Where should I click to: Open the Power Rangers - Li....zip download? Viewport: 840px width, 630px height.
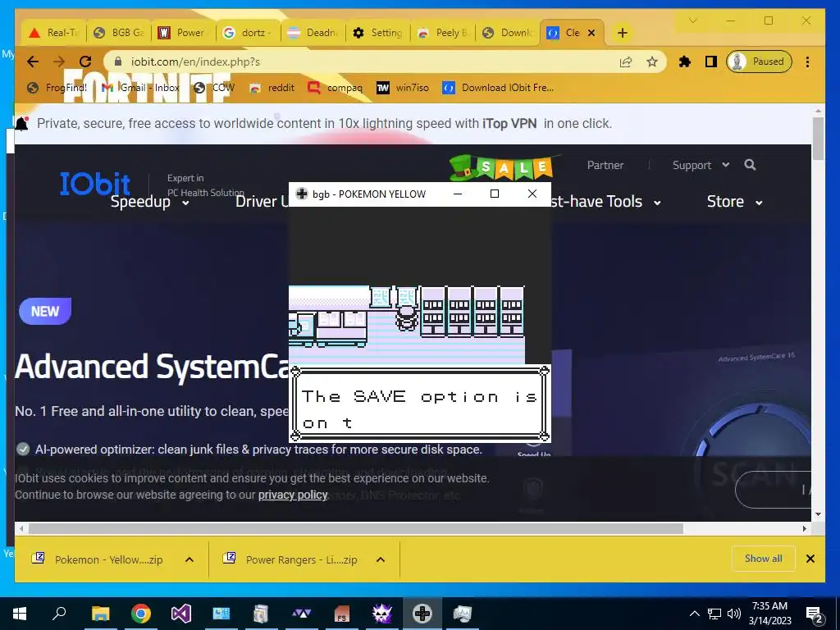click(290, 559)
